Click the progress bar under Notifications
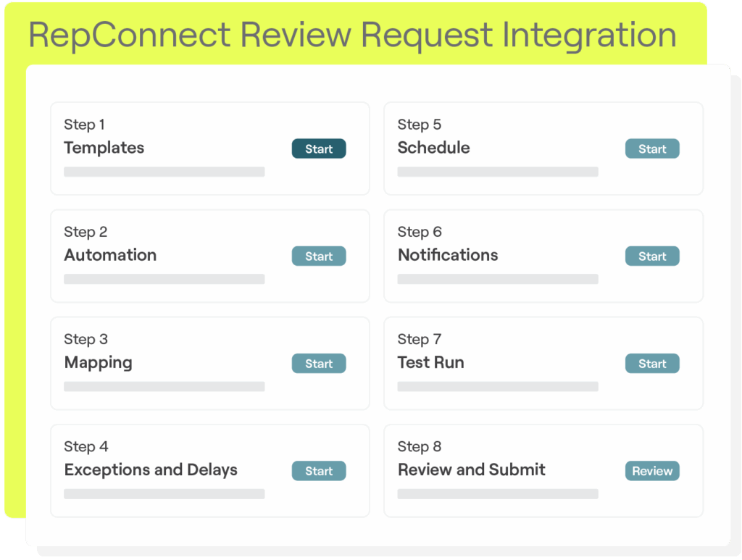742x560 pixels. coord(498,279)
